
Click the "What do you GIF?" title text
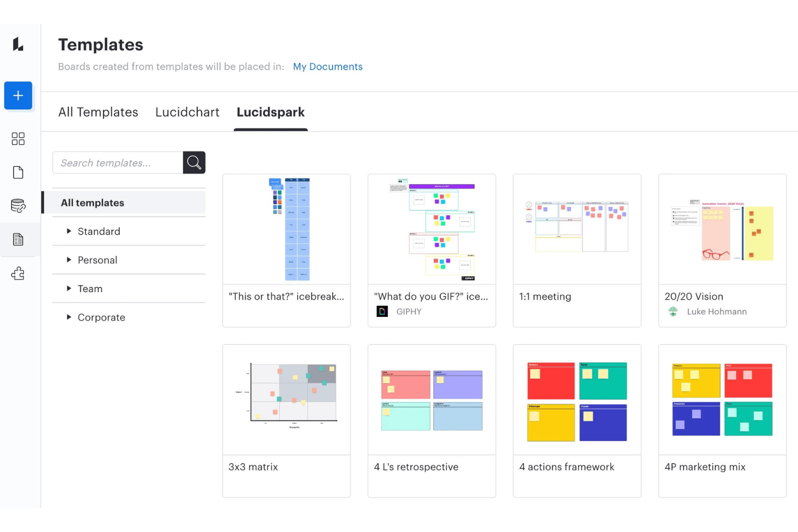431,296
